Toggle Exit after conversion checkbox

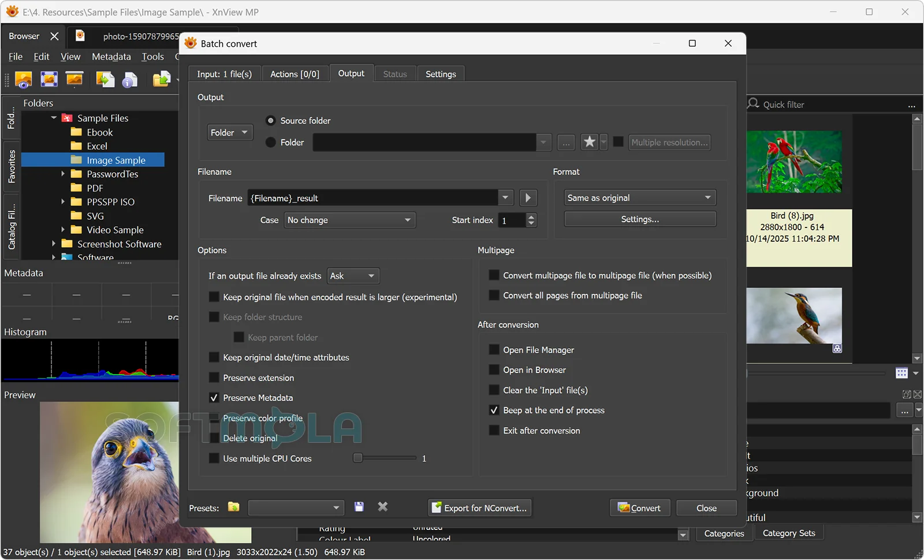point(494,431)
